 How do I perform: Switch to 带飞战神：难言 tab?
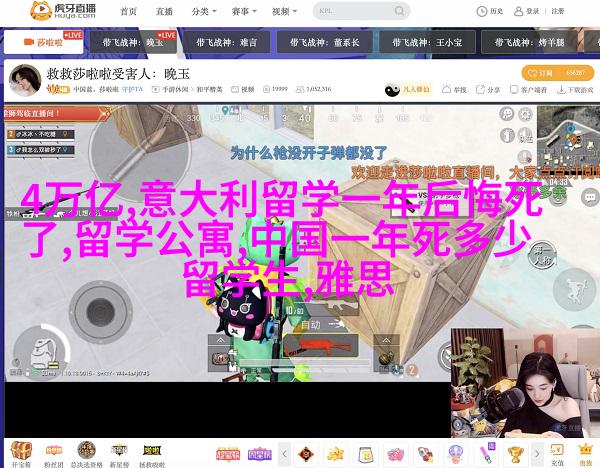[227, 42]
